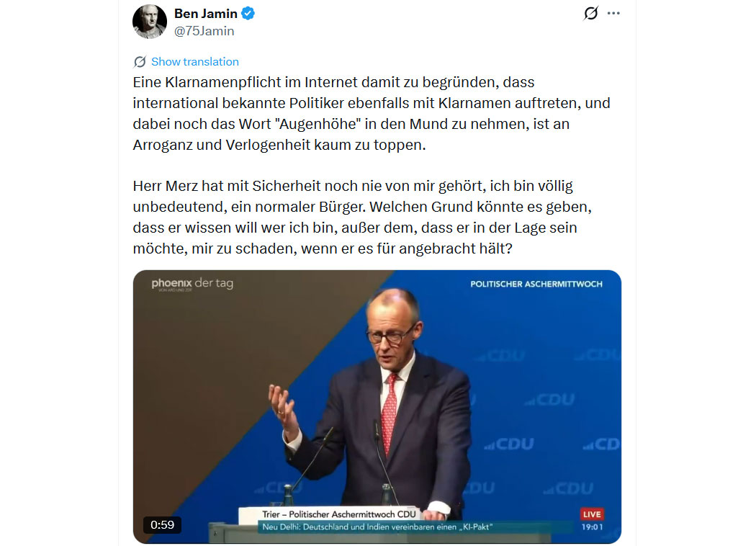Click the red LIVE badge in video

coord(592,514)
